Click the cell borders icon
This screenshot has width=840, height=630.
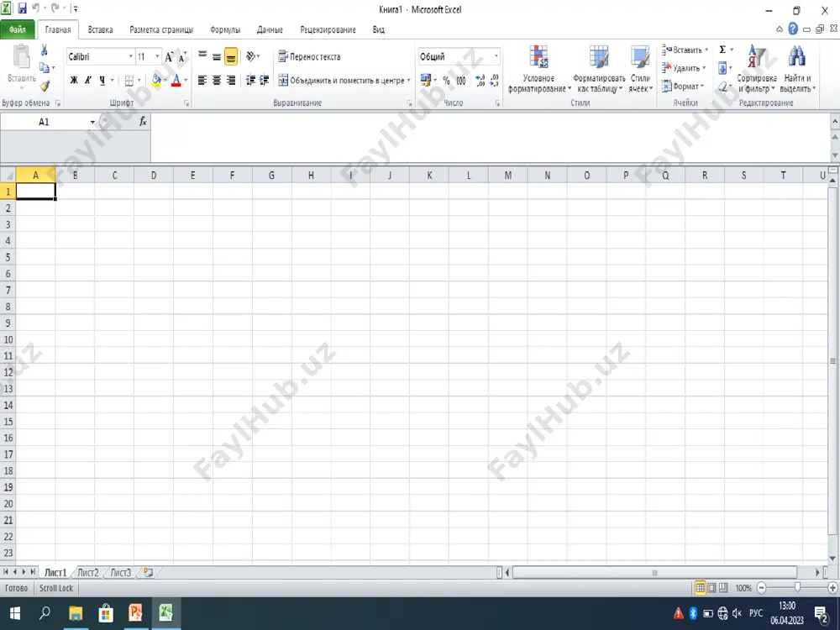129,81
